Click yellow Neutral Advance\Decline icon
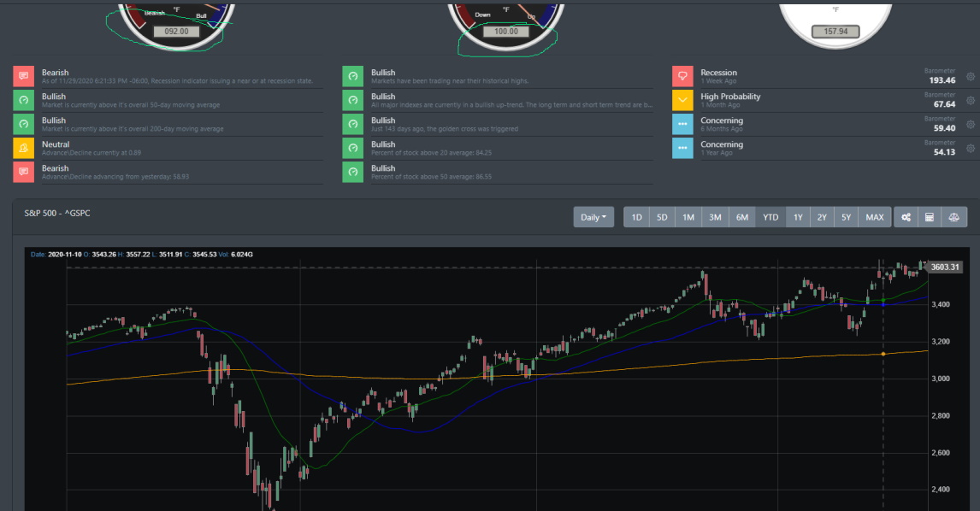Viewport: 980px width, 511px height. point(24,148)
